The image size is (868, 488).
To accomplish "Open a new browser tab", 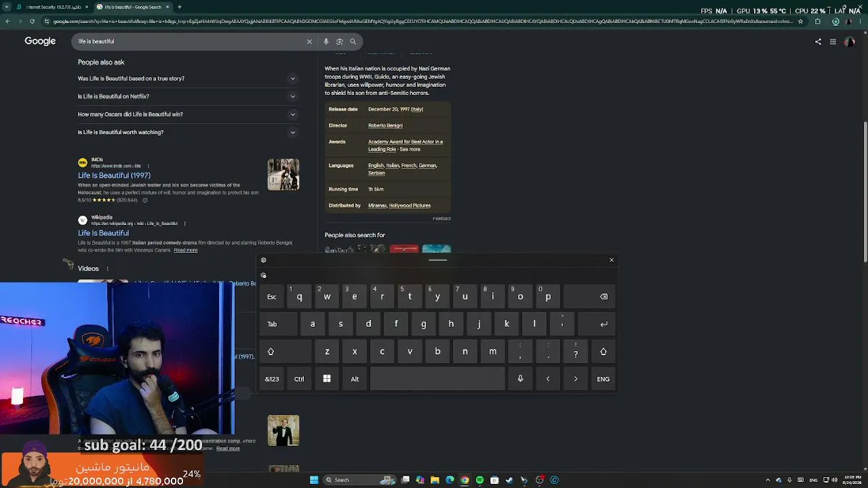I will point(179,7).
